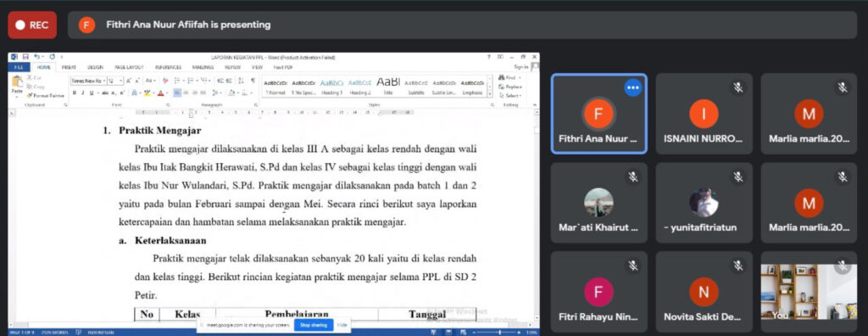
Task: Click the Redo icon in Word title bar
Action: click(x=52, y=57)
